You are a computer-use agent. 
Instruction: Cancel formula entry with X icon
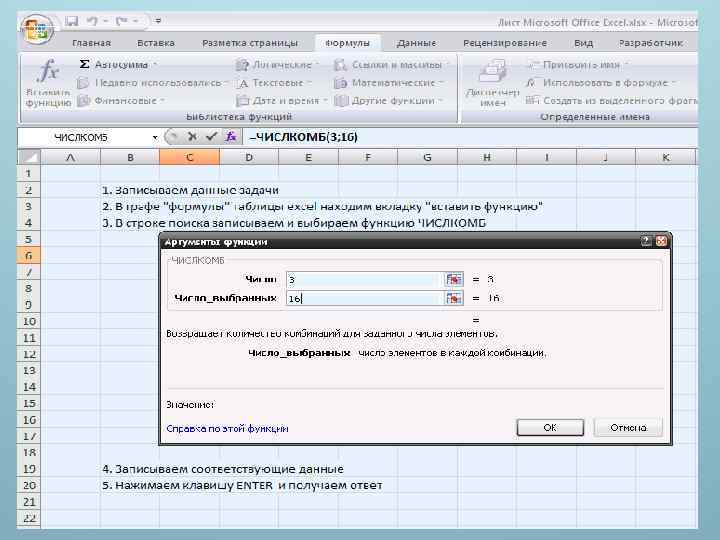(x=192, y=136)
